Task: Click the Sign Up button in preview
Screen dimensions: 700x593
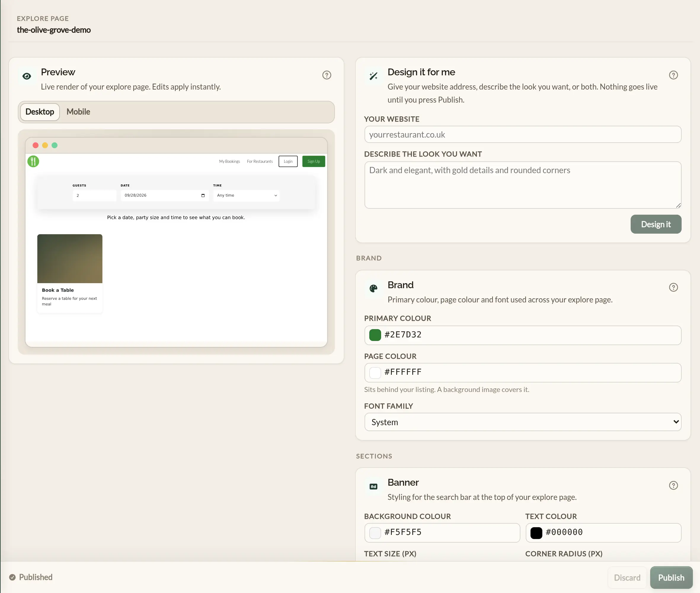Action: click(x=314, y=161)
